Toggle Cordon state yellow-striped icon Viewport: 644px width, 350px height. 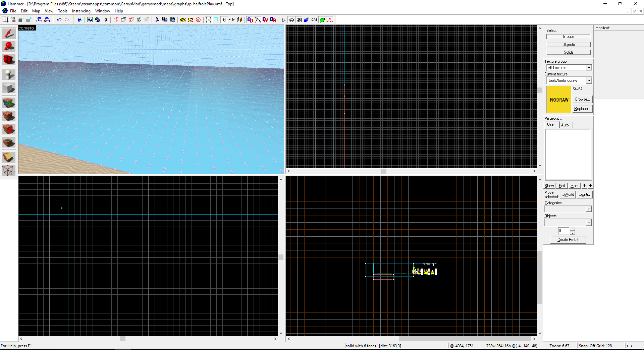[183, 20]
